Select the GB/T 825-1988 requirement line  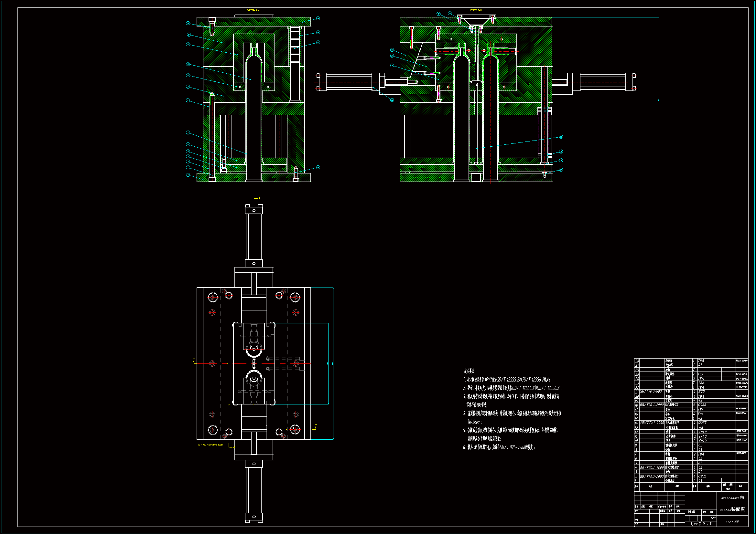[x=499, y=447]
